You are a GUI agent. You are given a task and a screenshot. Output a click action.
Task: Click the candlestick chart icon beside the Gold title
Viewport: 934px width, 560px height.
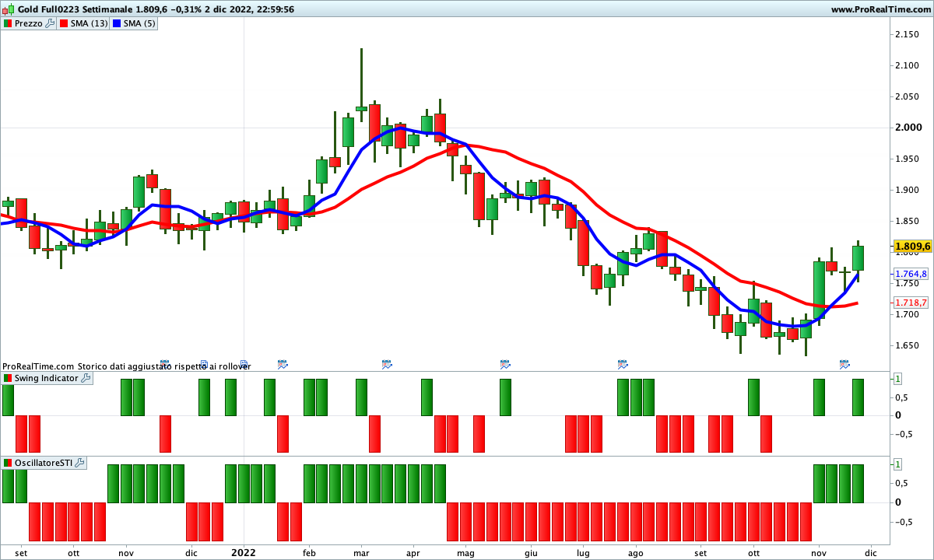tap(9, 9)
